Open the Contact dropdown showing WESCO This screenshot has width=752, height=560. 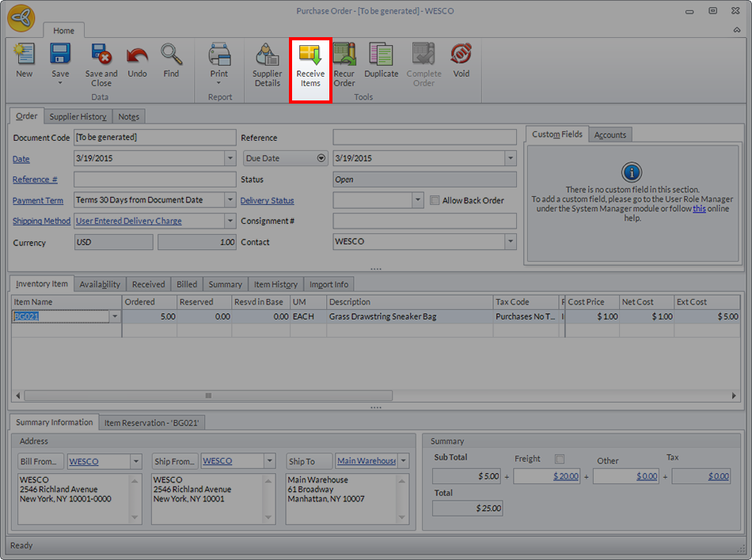pos(510,242)
